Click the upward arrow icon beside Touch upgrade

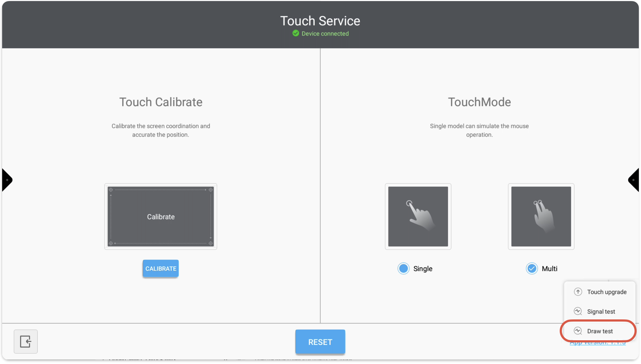[x=578, y=292]
